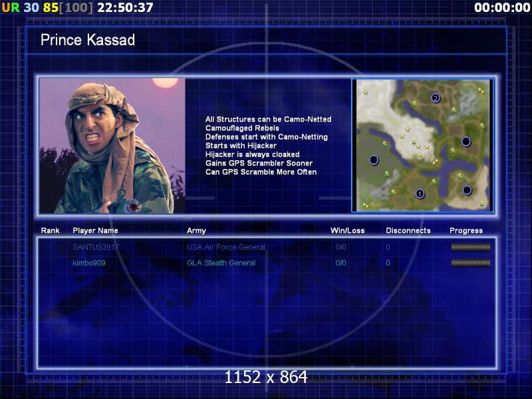Click 'Defenses start with Camo-Netting' line
The image size is (532, 399).
[x=267, y=137]
